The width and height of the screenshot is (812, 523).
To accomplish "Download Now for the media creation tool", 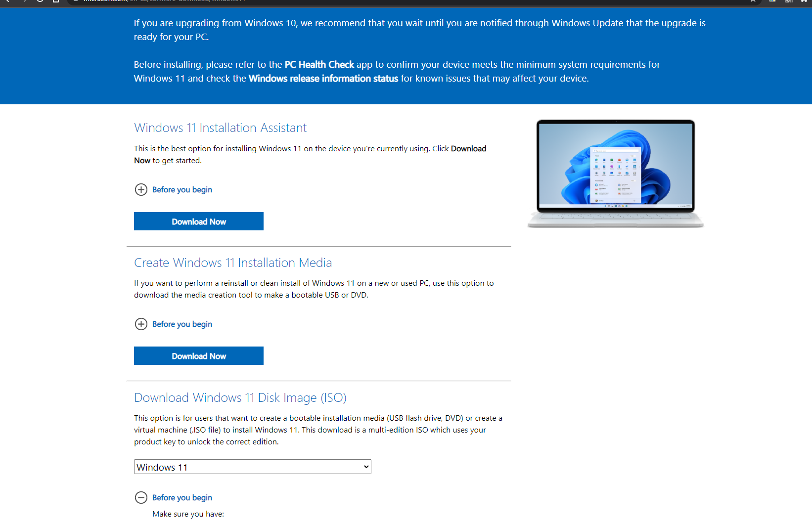I will (198, 356).
